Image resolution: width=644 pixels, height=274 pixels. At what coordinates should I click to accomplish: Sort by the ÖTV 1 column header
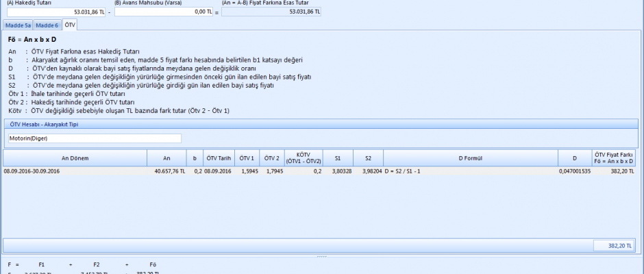click(x=248, y=158)
